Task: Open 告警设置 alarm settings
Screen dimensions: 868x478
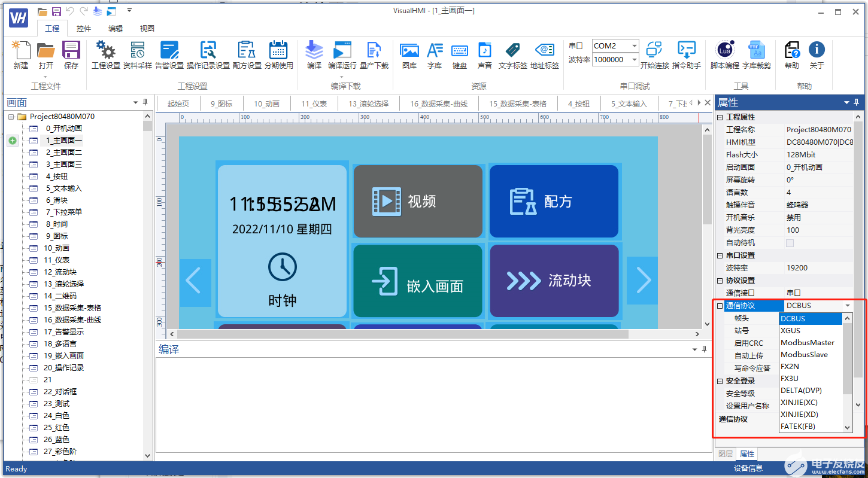Action: (x=169, y=55)
